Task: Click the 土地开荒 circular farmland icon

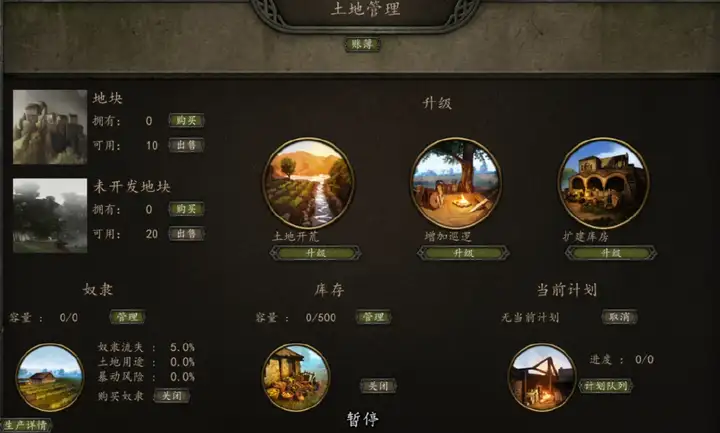Action: [x=308, y=183]
